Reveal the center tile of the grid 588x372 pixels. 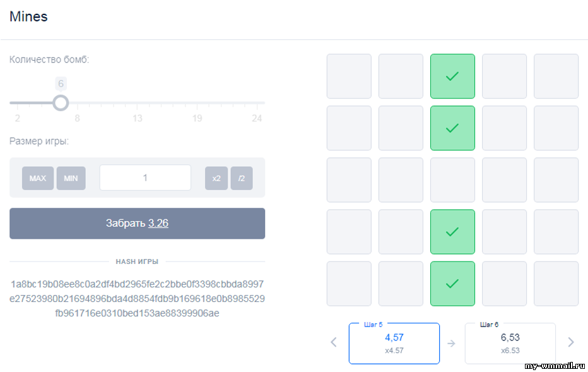click(x=452, y=180)
